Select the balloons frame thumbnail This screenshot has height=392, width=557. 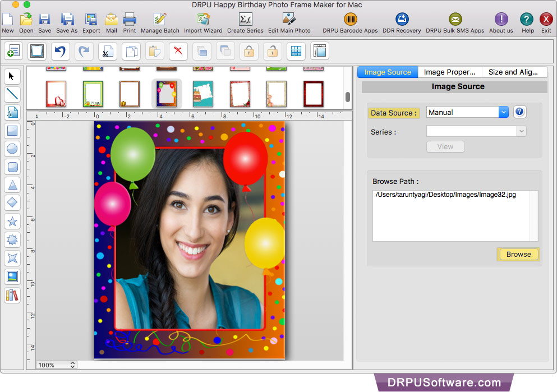pos(167,94)
